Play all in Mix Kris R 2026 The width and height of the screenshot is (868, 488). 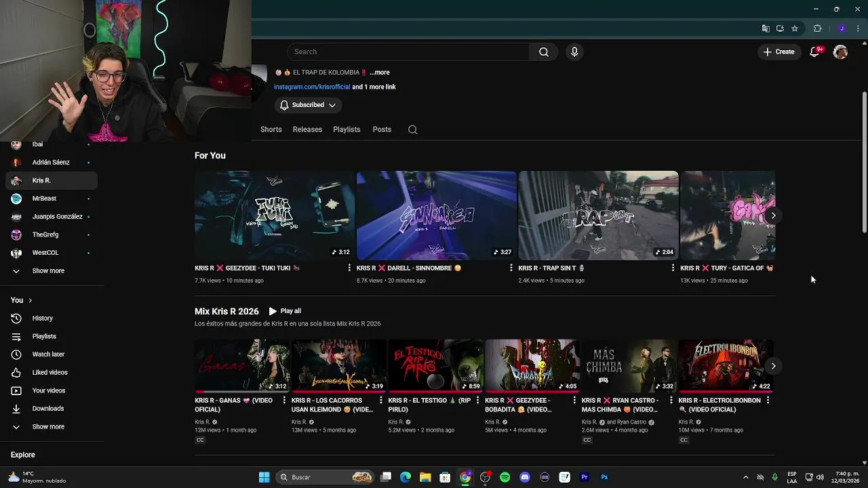pyautogui.click(x=285, y=311)
